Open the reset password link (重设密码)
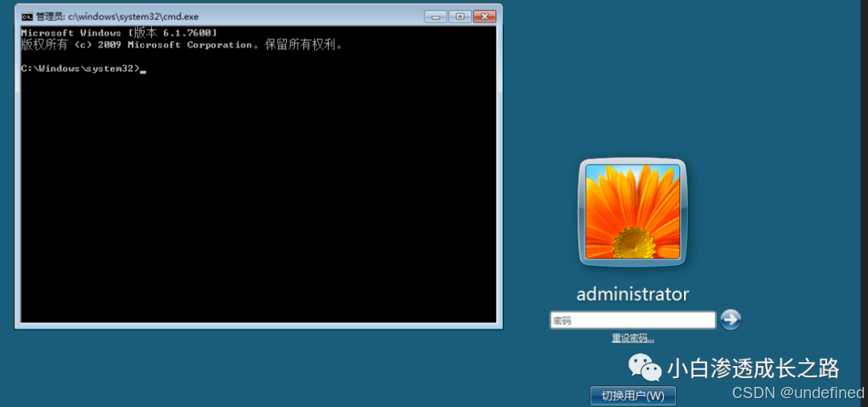Screen dimensions: 868x407 [633, 338]
